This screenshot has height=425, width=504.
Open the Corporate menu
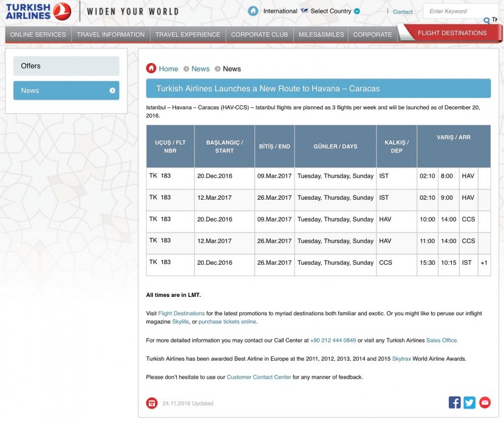tap(373, 35)
